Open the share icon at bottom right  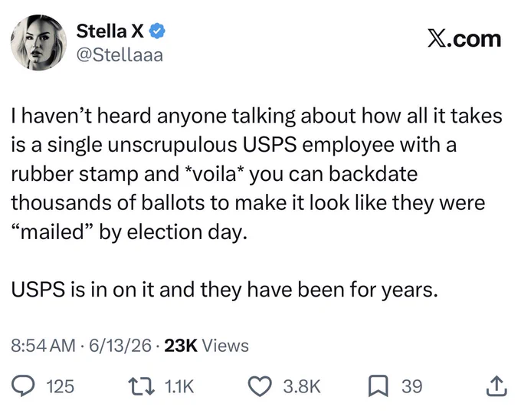pyautogui.click(x=496, y=386)
